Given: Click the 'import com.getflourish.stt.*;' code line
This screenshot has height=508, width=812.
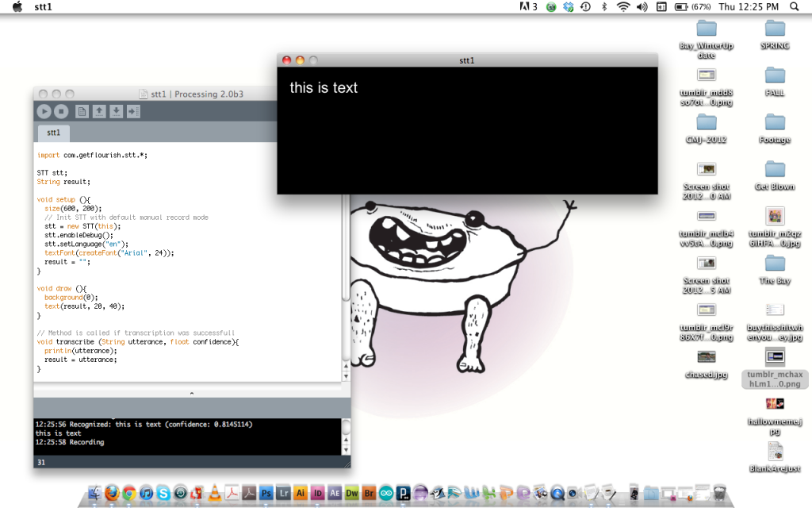Looking at the screenshot, I should [92, 155].
